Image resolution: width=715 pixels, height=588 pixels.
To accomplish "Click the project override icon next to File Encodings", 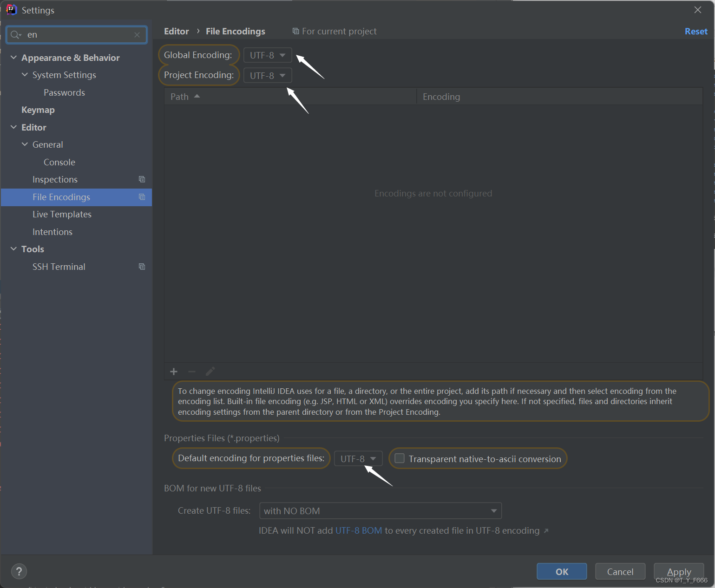I will (142, 197).
